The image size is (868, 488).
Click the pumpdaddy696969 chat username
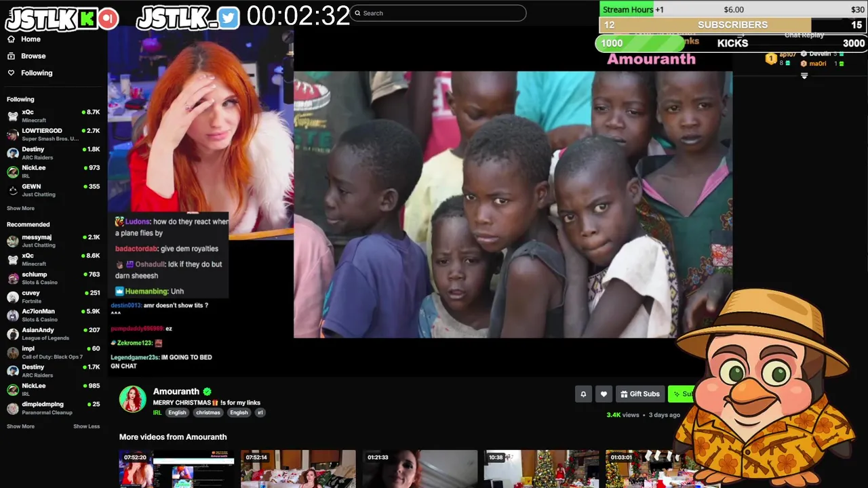click(137, 329)
